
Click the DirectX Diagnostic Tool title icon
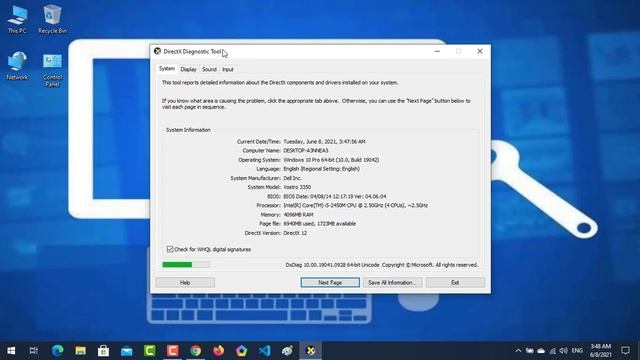pos(158,51)
